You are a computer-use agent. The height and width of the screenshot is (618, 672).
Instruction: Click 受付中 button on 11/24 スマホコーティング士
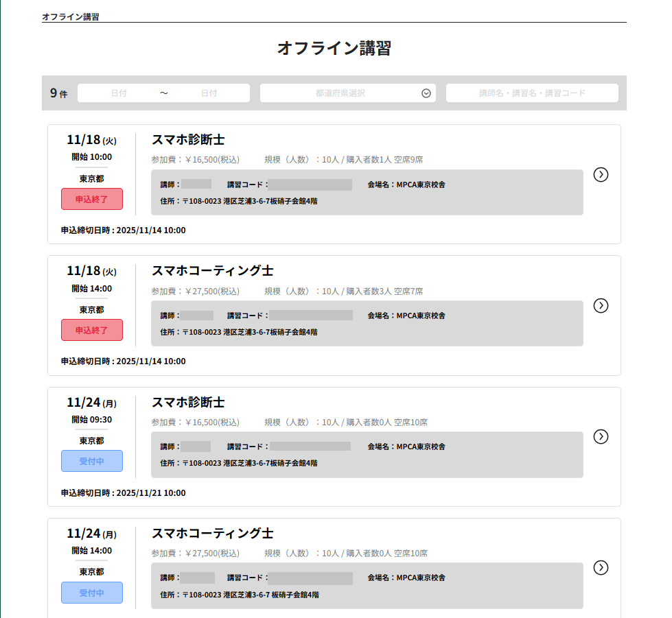[91, 592]
